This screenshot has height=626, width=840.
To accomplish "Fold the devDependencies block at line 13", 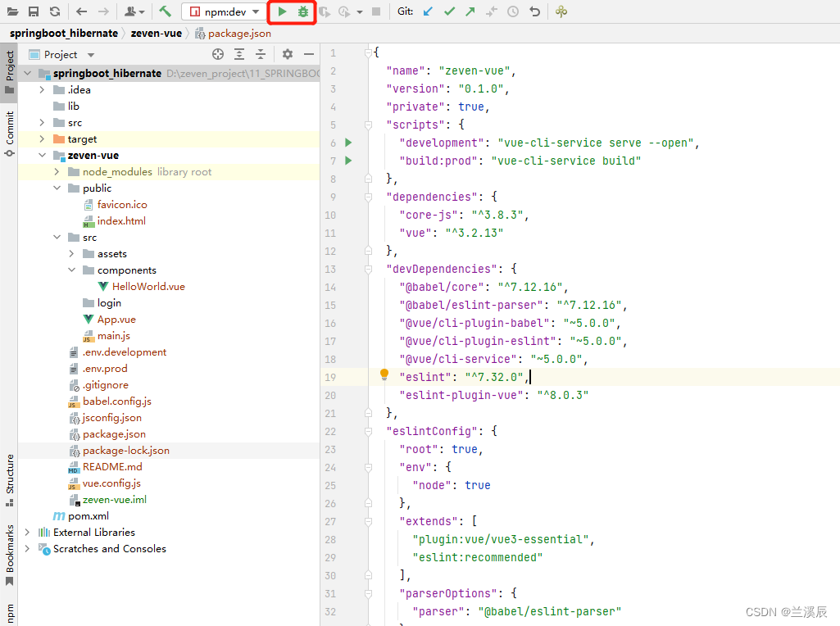I will coord(368,269).
